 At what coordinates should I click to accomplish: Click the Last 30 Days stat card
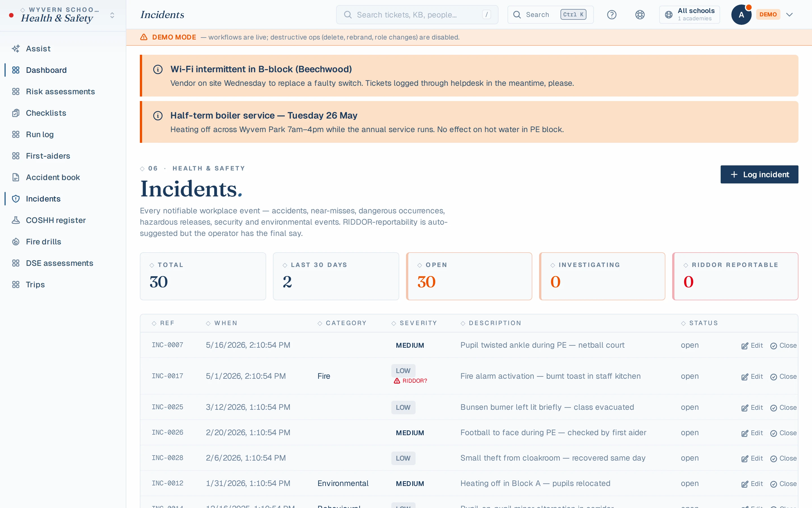pos(336,276)
